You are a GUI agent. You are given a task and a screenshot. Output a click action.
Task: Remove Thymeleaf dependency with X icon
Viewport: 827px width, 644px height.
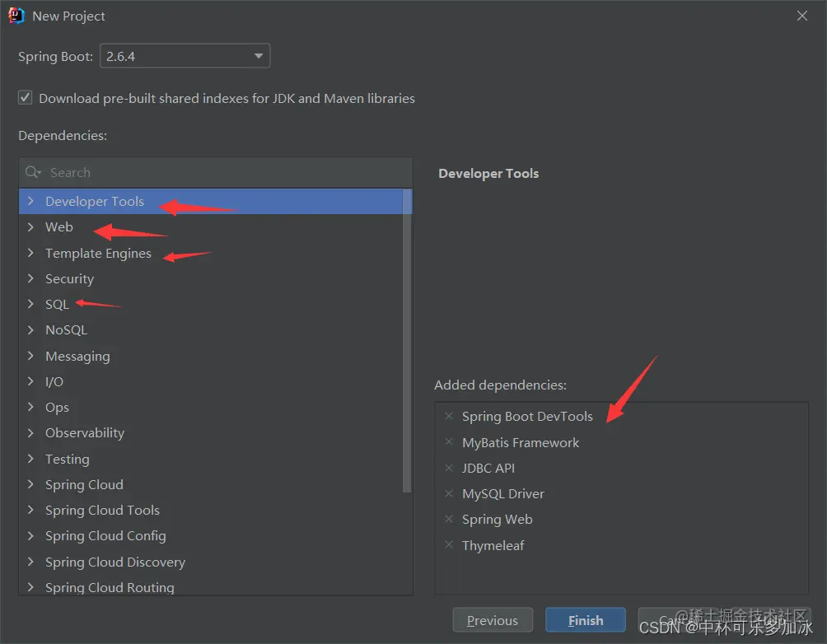[x=449, y=545]
